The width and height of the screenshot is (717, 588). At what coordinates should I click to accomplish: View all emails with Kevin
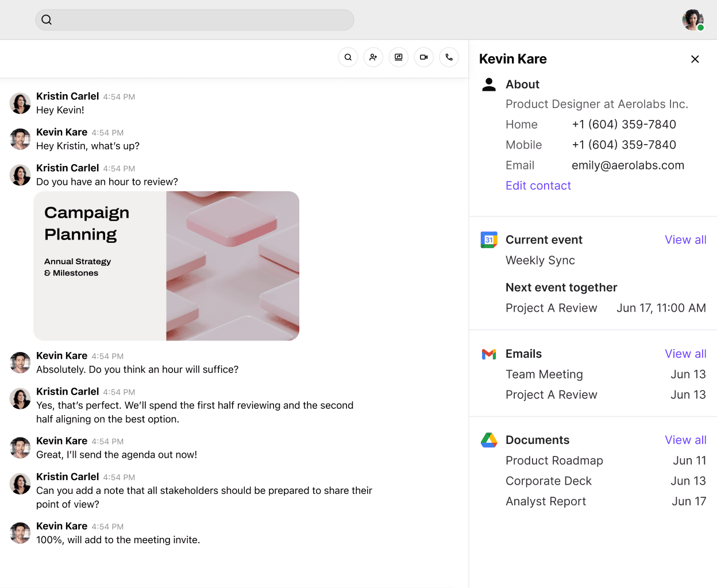[685, 354]
